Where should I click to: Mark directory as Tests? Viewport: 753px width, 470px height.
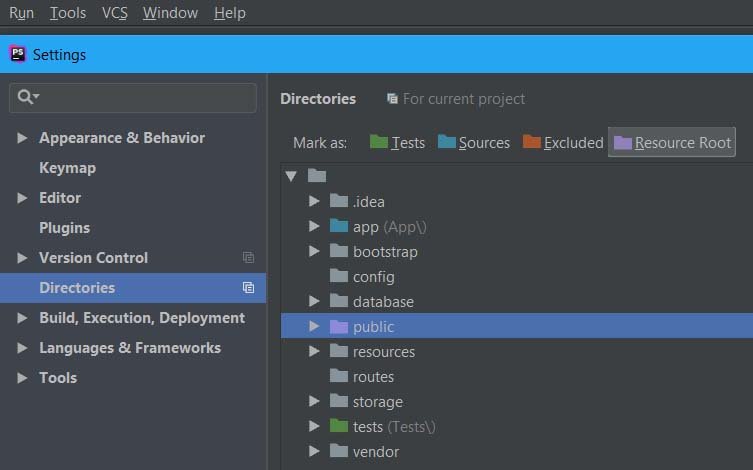[x=397, y=142]
